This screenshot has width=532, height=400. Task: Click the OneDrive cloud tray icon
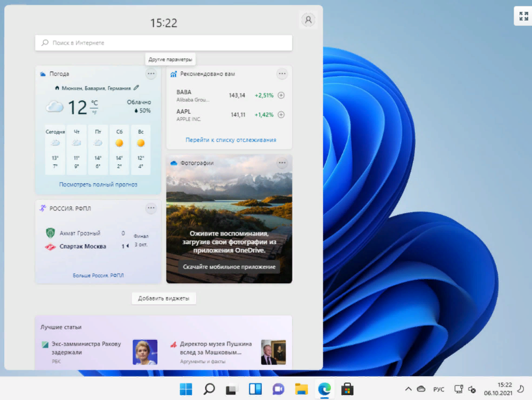(x=421, y=389)
